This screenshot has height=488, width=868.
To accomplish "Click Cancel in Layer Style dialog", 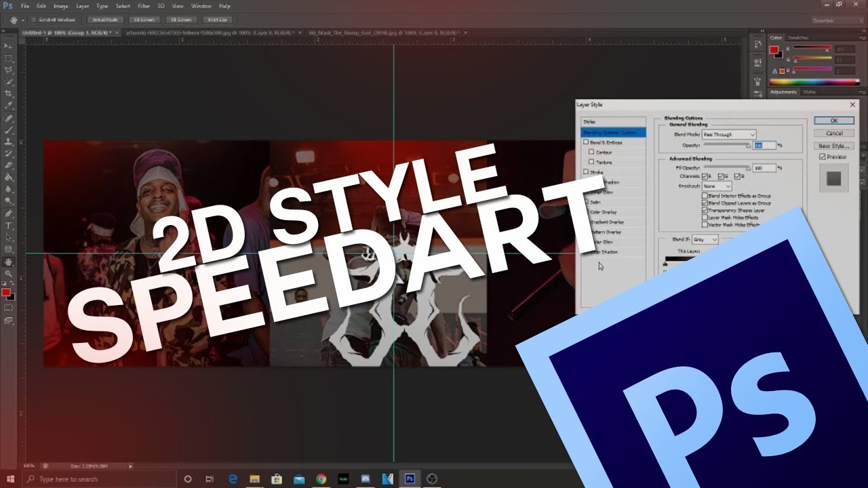I will [x=835, y=133].
